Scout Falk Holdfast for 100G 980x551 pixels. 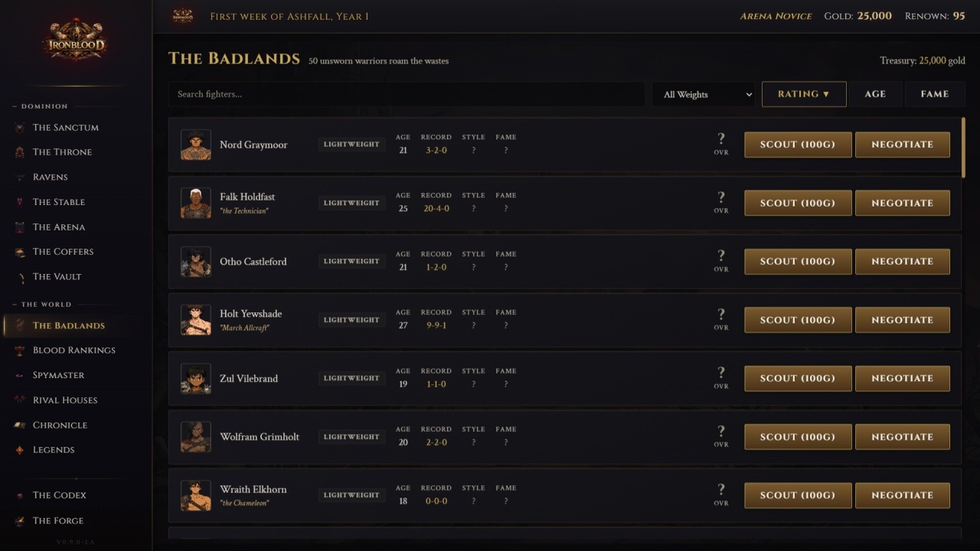[797, 203]
